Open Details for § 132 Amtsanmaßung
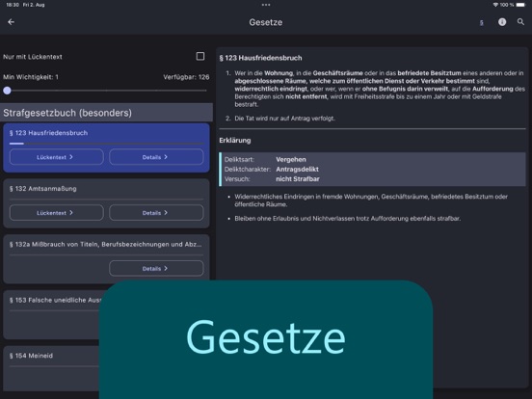Viewport: 532px width, 399px height. click(x=156, y=213)
